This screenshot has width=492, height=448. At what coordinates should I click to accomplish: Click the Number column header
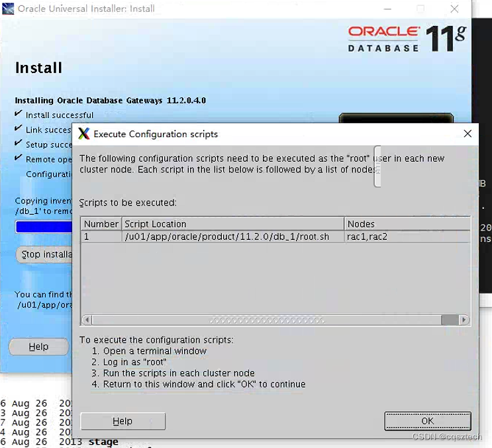[101, 224]
